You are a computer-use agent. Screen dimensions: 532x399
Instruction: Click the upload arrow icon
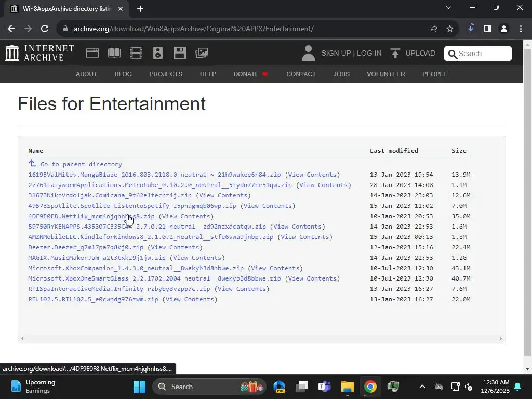[395, 54]
